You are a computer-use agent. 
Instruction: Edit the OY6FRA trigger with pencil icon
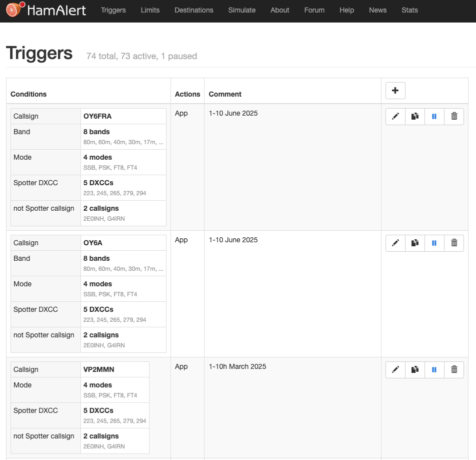pos(395,116)
